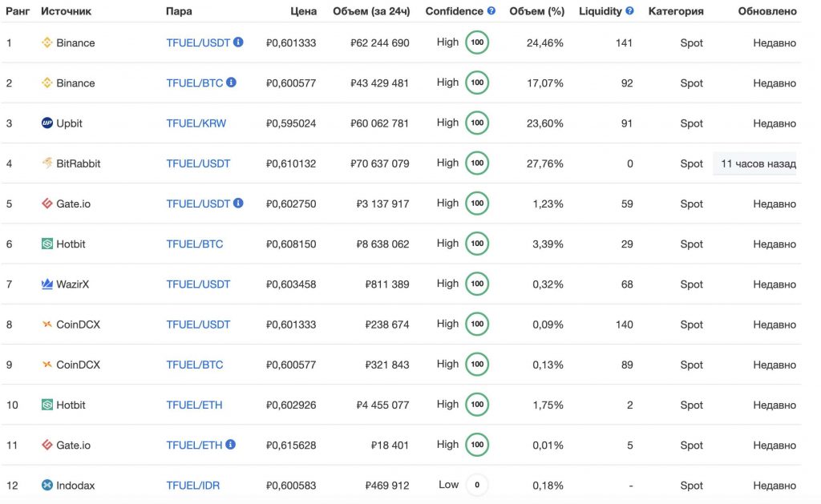Open the WazirX TFUEL/USDT pair link
Screen dimensions: 821x504
coord(198,284)
